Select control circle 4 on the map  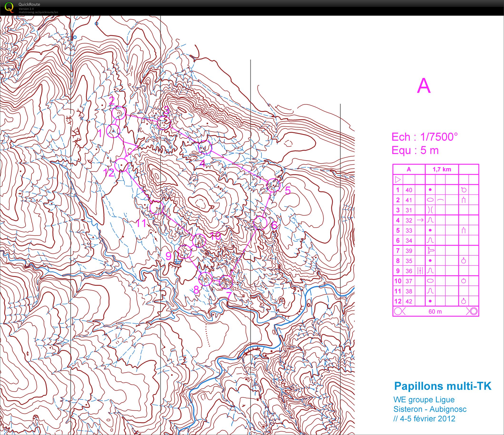pyautogui.click(x=205, y=147)
